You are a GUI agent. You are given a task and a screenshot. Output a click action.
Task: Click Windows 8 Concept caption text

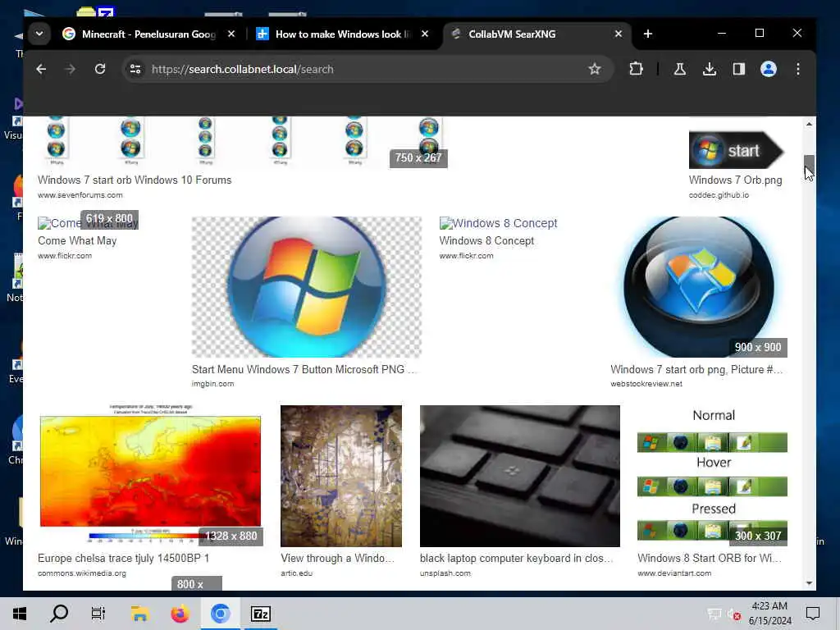point(486,240)
